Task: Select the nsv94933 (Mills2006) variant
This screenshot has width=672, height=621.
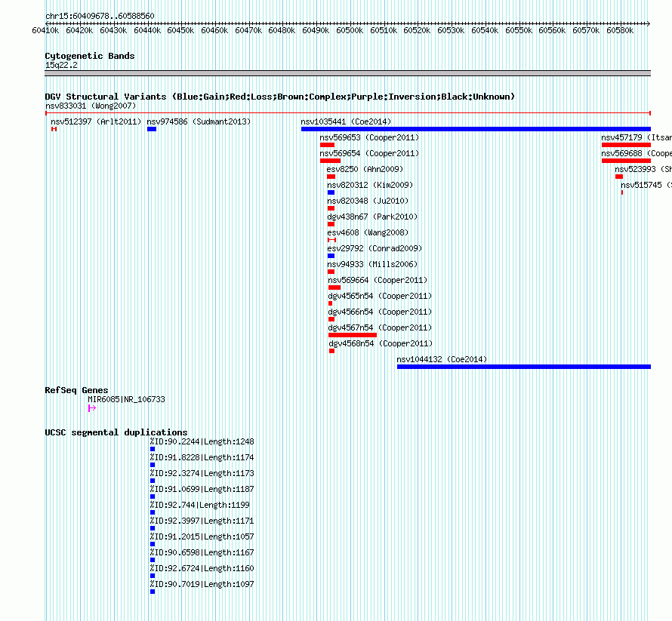Action: pos(372,264)
